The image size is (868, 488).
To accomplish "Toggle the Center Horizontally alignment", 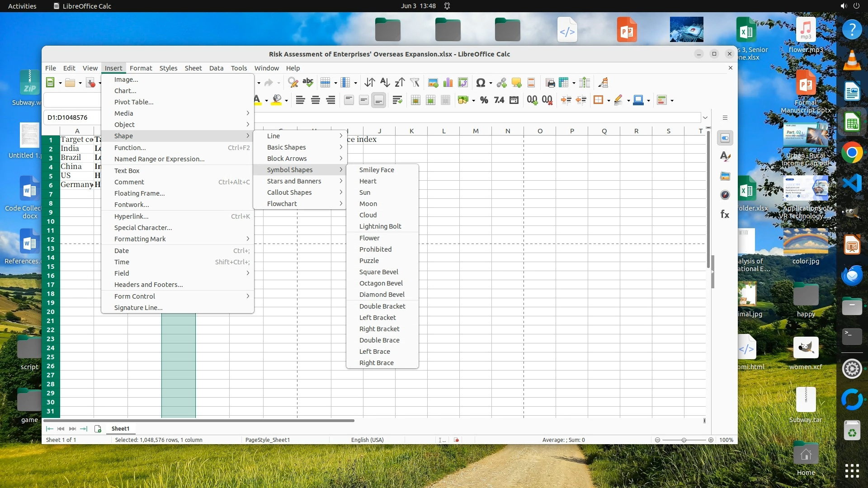I will point(316,100).
